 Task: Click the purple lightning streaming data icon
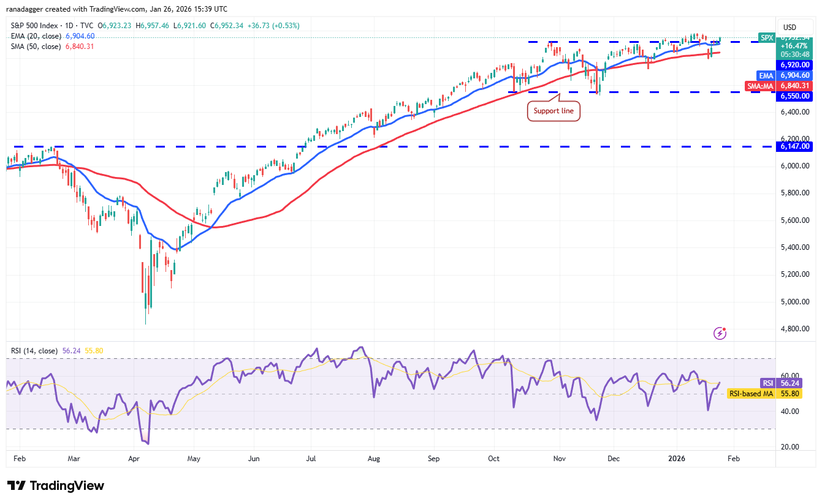pos(720,333)
